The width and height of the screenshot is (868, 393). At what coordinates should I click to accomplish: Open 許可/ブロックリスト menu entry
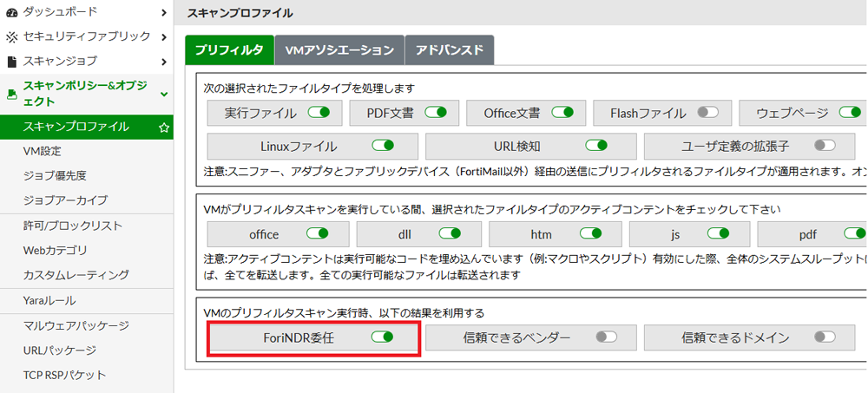[87, 226]
